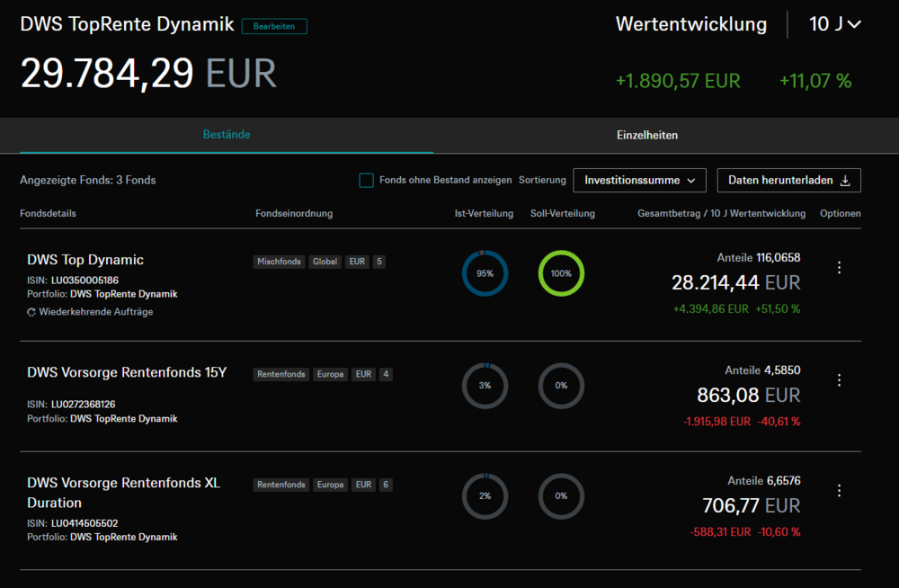Click the Wiederkehrende Aufträge recurring icon

click(31, 312)
